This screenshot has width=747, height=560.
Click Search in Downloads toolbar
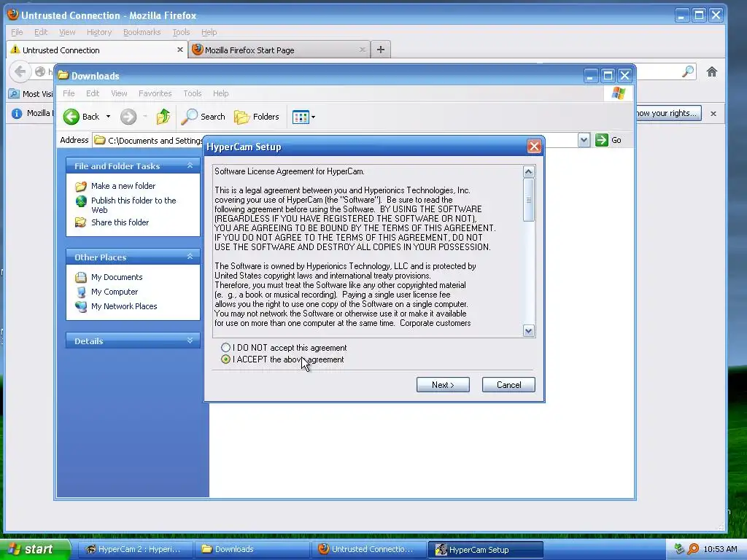point(204,117)
